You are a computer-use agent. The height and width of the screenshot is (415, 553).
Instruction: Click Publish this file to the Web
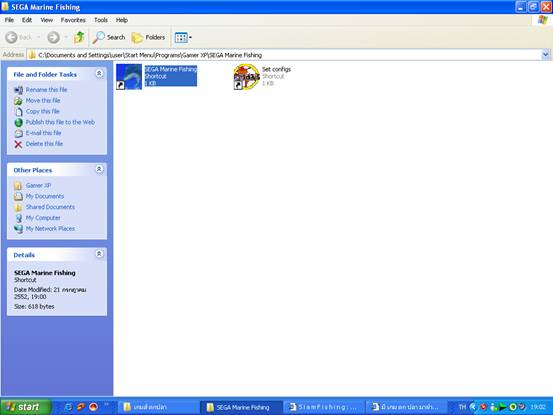[60, 122]
